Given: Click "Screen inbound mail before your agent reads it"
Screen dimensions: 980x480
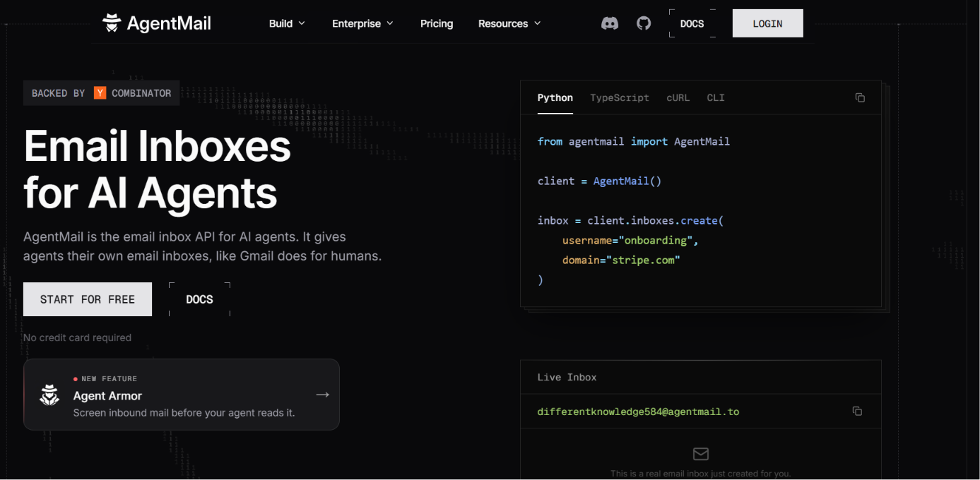Looking at the screenshot, I should [184, 413].
